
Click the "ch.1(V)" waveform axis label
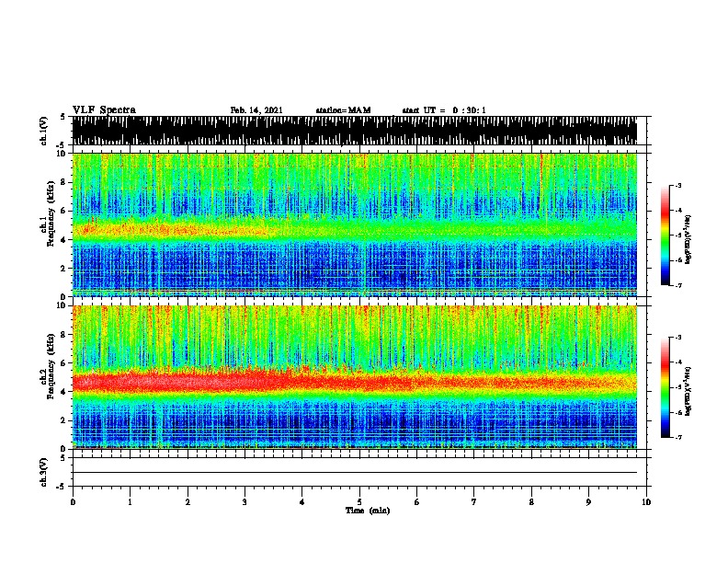tap(44, 131)
